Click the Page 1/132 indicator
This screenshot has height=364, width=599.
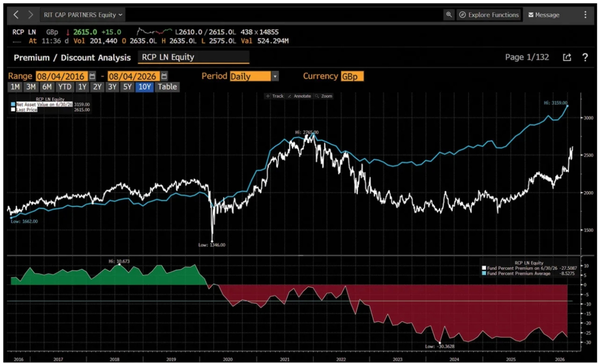(x=527, y=57)
